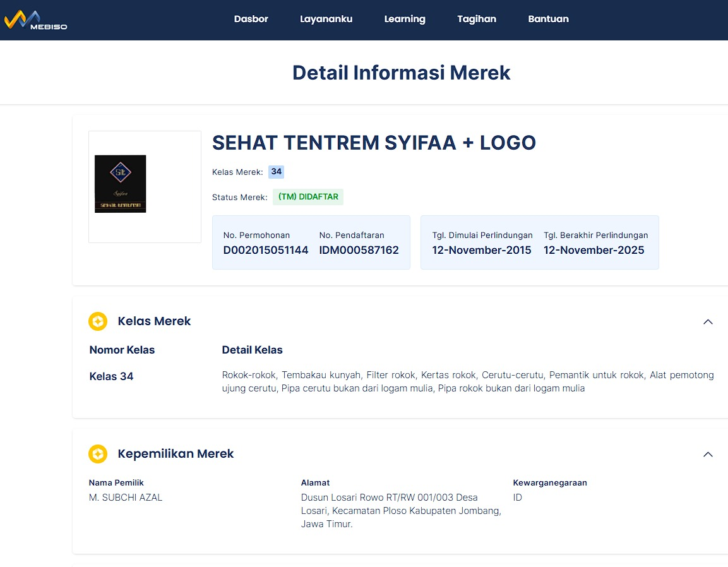The height and width of the screenshot is (567, 728).
Task: Select application number D002015051144
Action: click(x=266, y=250)
